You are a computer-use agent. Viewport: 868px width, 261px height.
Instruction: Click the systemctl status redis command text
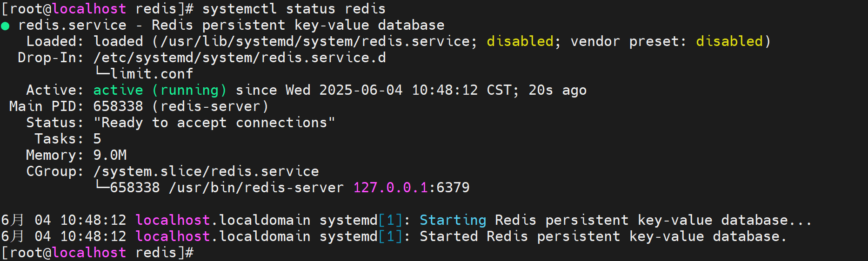(x=294, y=9)
